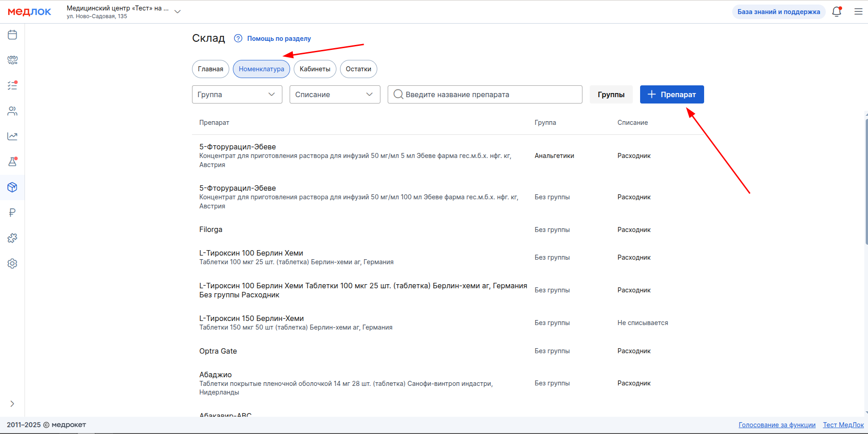Click the add Препарат button
The image size is (868, 434).
coord(672,94)
